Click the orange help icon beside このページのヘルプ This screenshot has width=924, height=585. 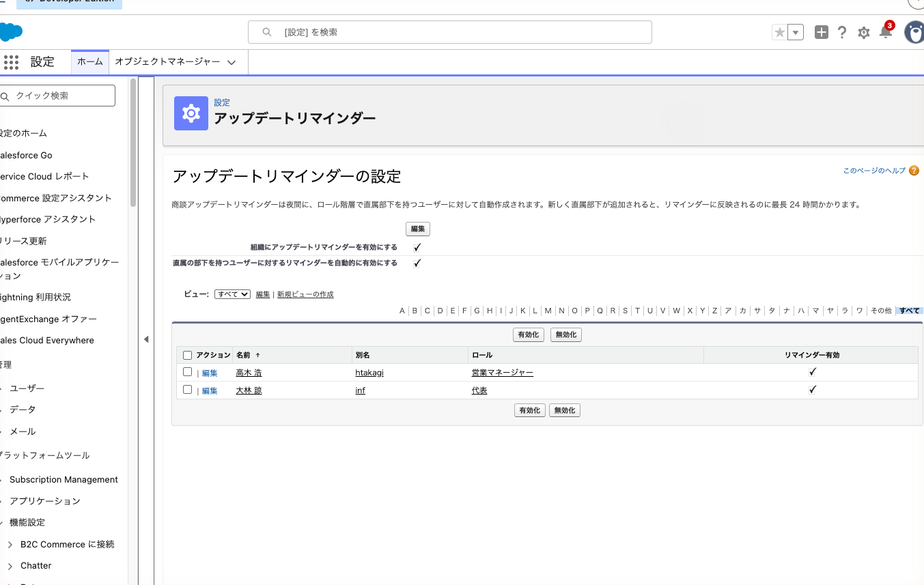point(914,171)
